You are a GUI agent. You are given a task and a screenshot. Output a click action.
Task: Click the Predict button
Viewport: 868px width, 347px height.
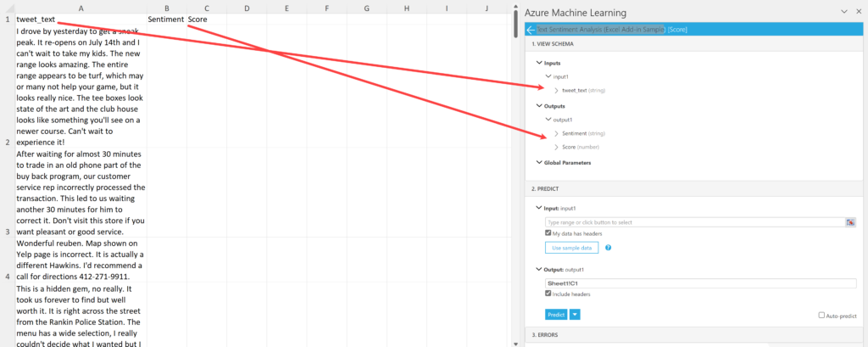tap(556, 315)
